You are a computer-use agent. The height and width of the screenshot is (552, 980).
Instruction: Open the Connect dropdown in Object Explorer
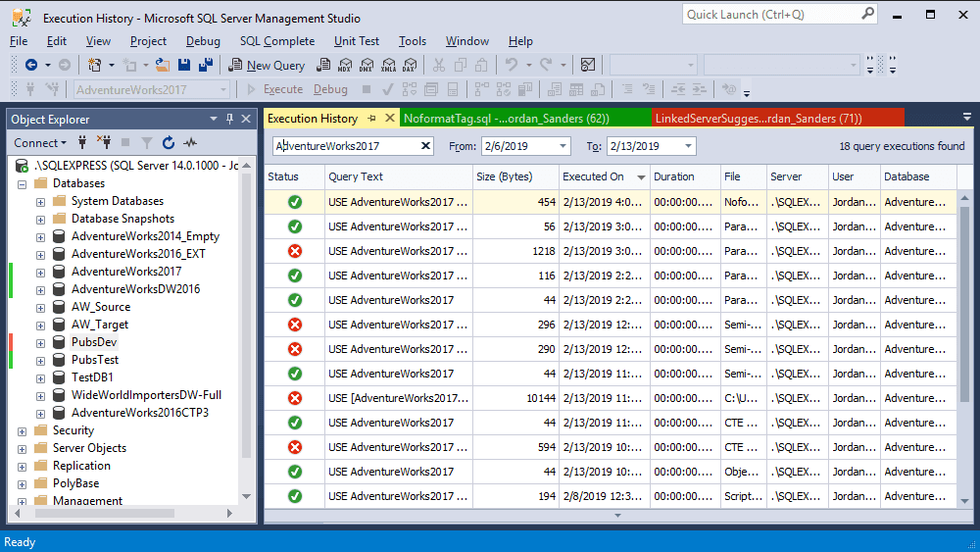pos(40,142)
